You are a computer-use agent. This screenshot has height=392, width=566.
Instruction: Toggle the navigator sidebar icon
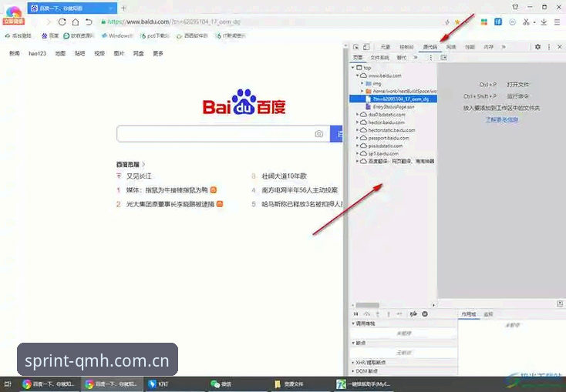[443, 57]
